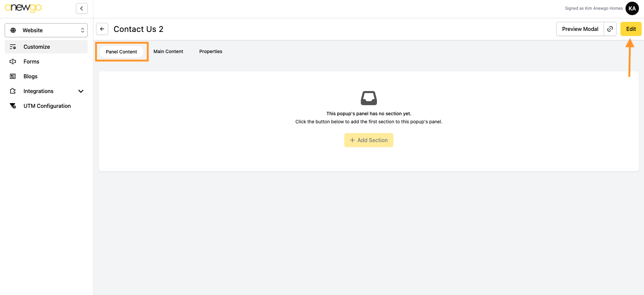Go back using the arrow button
Screen dimensions: 644x295
(x=102, y=29)
